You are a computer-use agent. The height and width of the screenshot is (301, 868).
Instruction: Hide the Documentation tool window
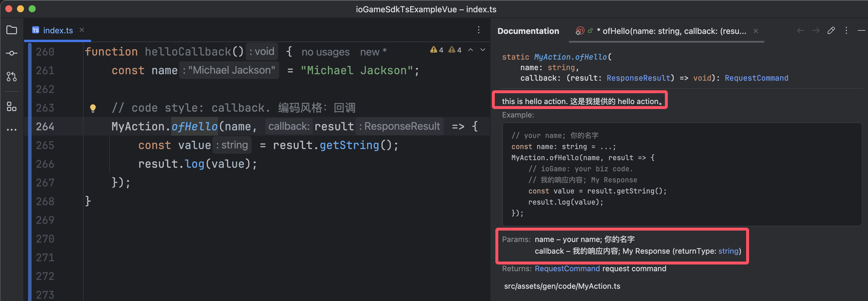tap(861, 31)
